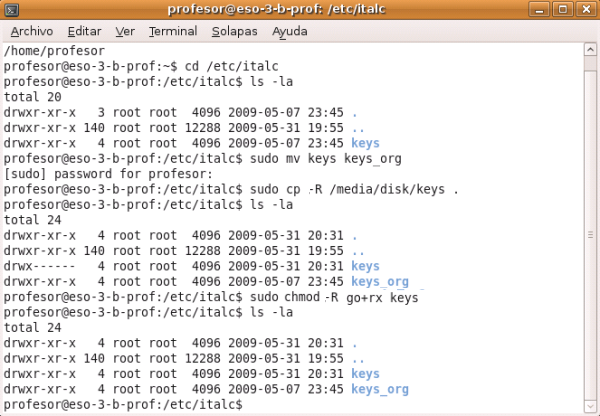The height and width of the screenshot is (416, 600).
Task: Open the Ver menu
Action: point(126,31)
